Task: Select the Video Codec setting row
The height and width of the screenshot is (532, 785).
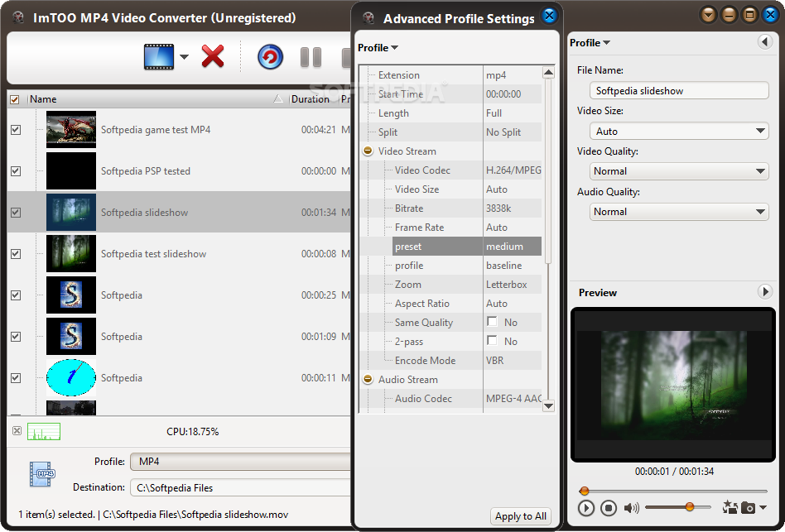Action: [450, 170]
